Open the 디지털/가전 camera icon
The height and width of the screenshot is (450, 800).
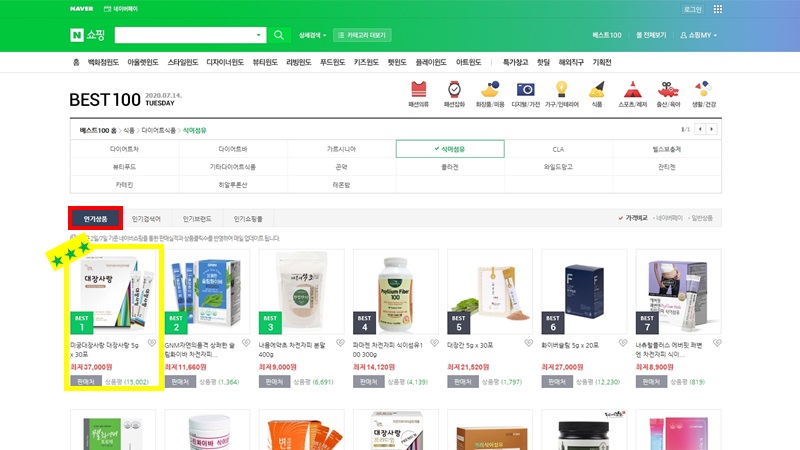[526, 94]
